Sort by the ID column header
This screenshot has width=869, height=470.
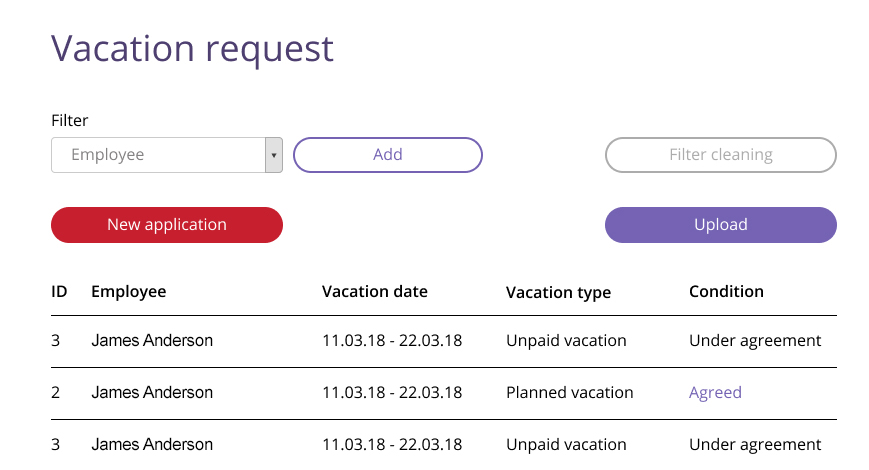(x=59, y=292)
